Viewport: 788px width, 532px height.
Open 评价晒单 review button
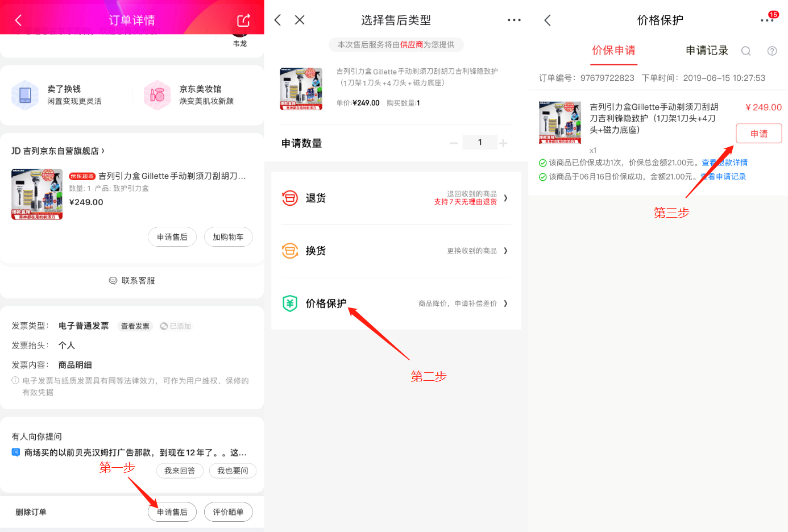click(228, 512)
